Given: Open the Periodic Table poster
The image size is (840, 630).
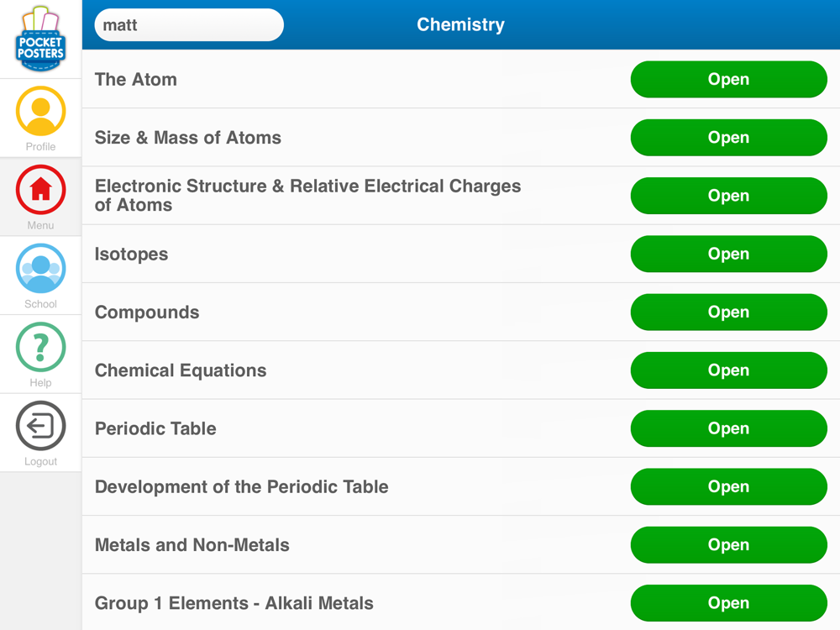Looking at the screenshot, I should coord(728,428).
